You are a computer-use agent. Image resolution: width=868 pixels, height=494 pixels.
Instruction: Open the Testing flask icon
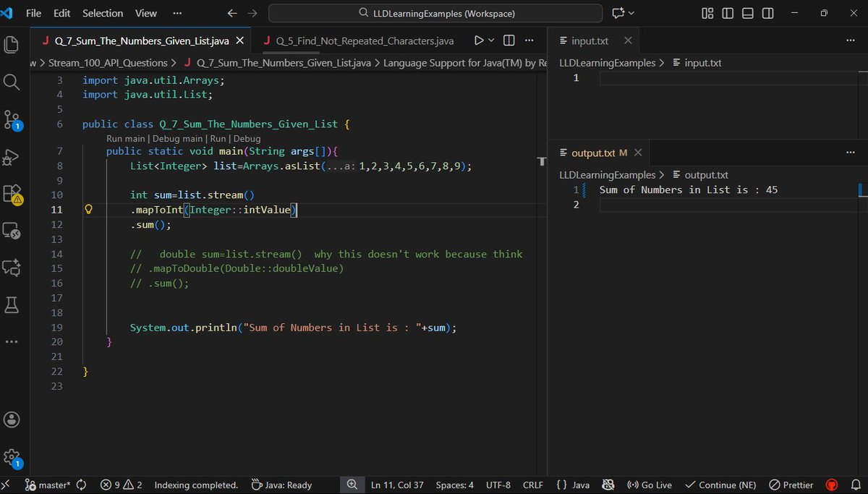12,305
